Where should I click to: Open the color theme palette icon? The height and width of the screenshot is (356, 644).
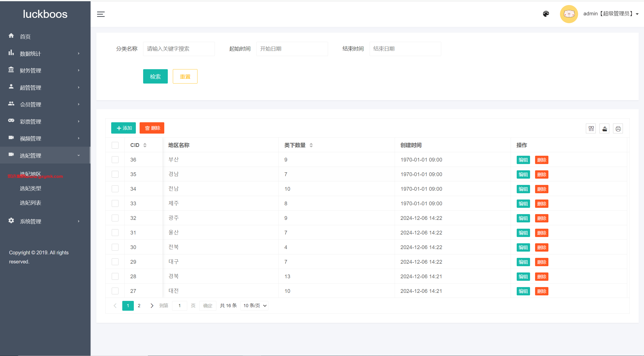(546, 14)
